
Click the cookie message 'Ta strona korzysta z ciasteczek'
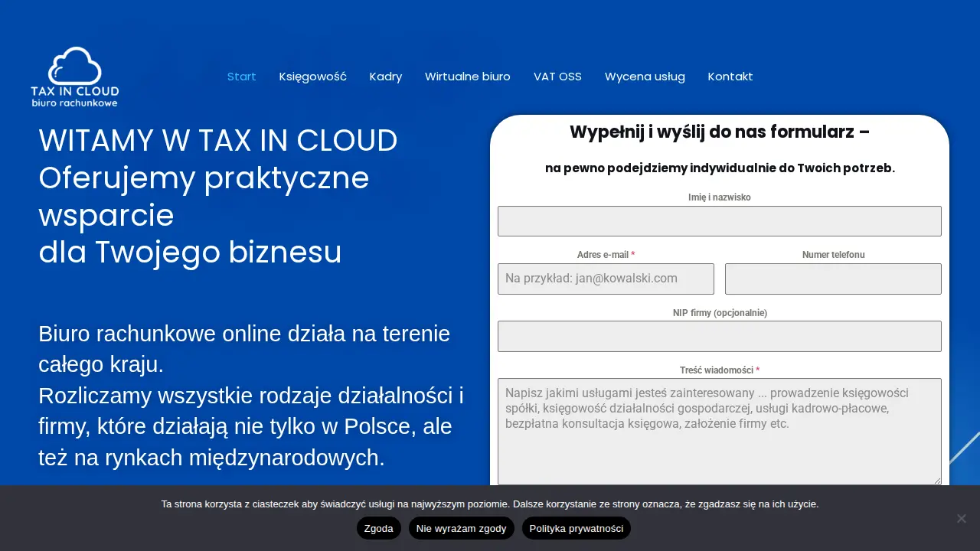[490, 504]
